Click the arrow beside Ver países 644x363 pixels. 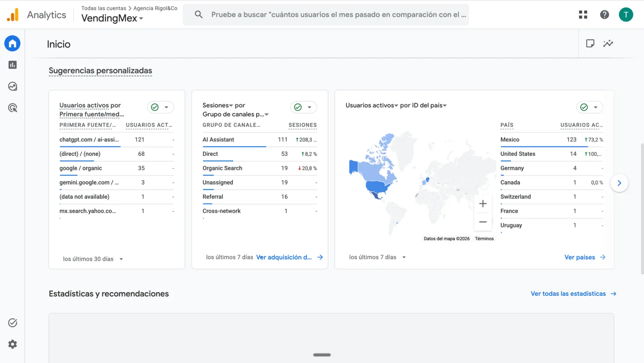pyautogui.click(x=603, y=257)
